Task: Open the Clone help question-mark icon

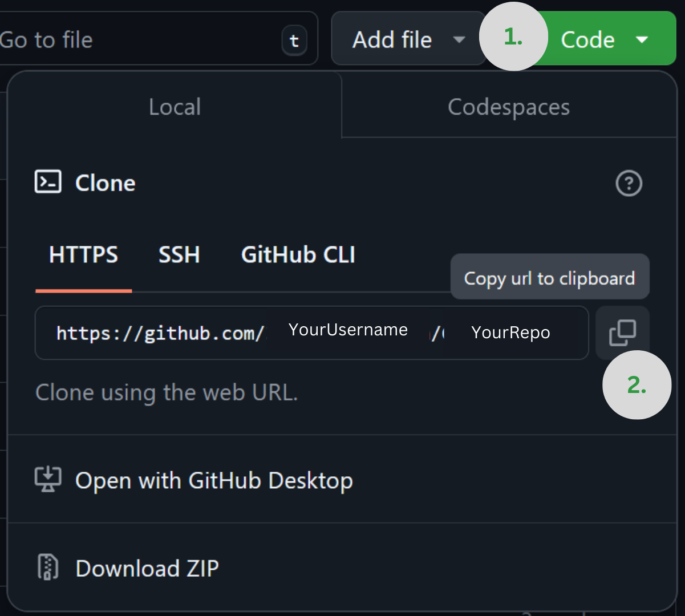Action: (629, 184)
